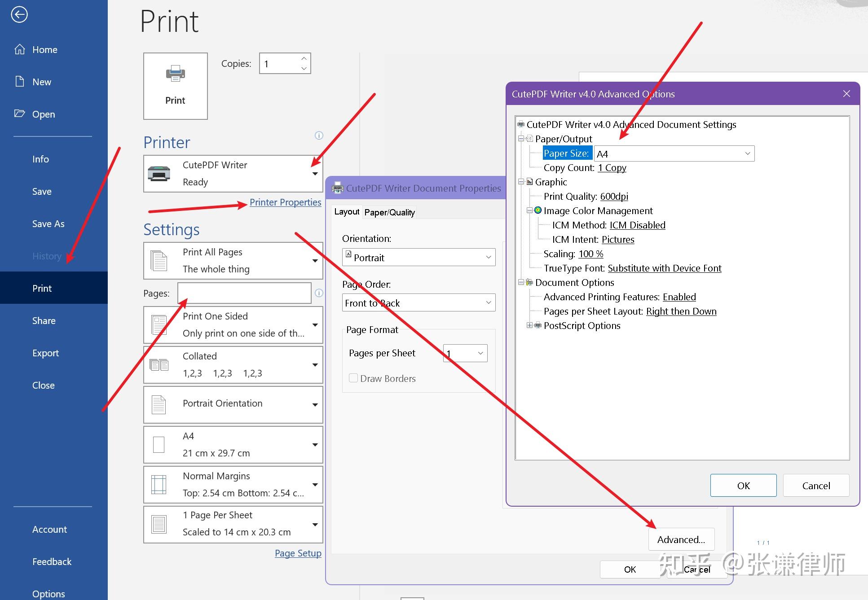The image size is (868, 600).
Task: Collapse the Document Options tree node
Action: [521, 282]
